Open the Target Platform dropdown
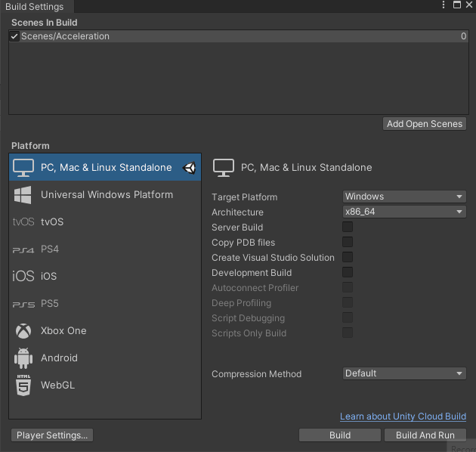The height and width of the screenshot is (452, 476). (x=404, y=197)
